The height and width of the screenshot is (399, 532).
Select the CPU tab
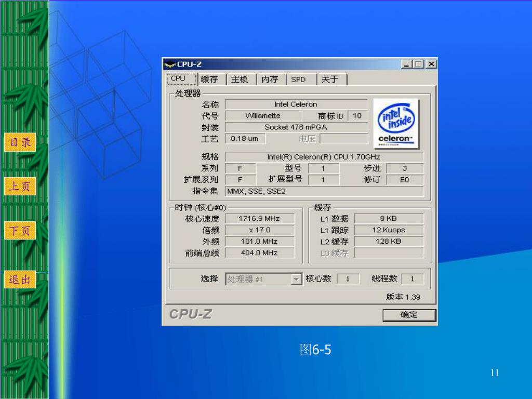coord(182,79)
